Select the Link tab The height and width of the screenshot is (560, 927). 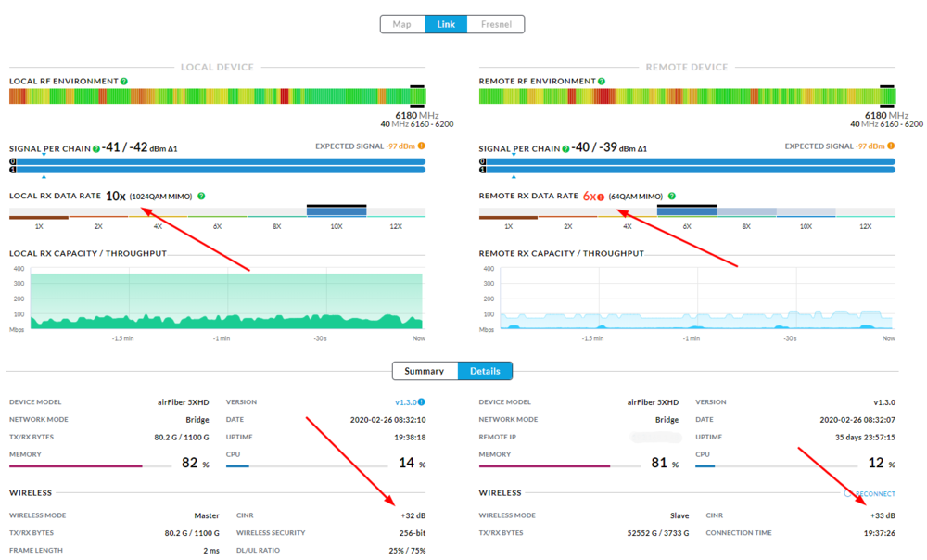446,24
